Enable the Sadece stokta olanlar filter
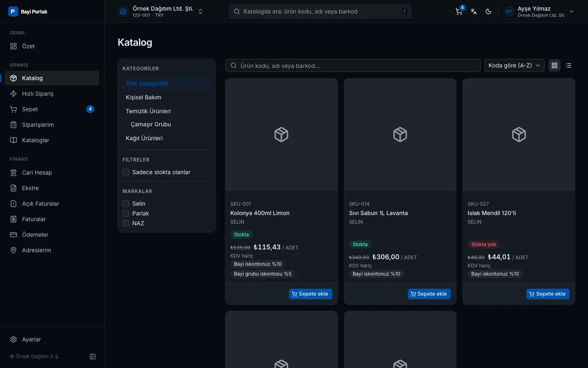Viewport: 588px width, 368px height. pyautogui.click(x=126, y=172)
